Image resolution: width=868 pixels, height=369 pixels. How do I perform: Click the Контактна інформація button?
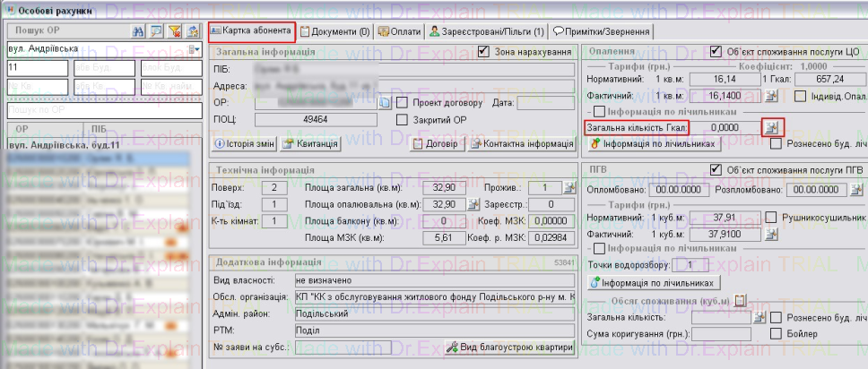click(521, 143)
